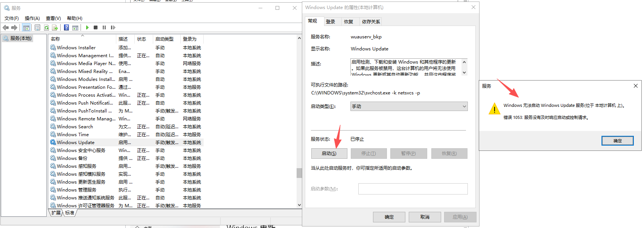Viewport: 644px width, 228px height.
Task: Switch to the 常规 tab in properties
Action: [312, 21]
